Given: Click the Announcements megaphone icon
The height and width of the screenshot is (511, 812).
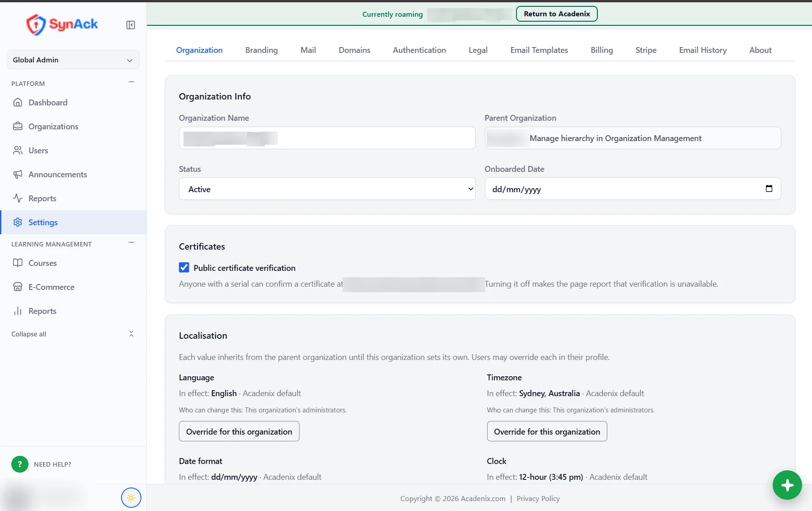Looking at the screenshot, I should [x=18, y=174].
